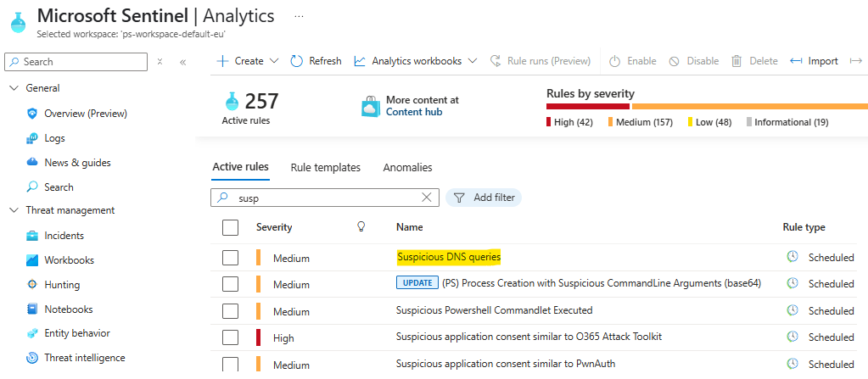868x379 pixels.
Task: Clear the susp filter with X
Action: [x=426, y=198]
